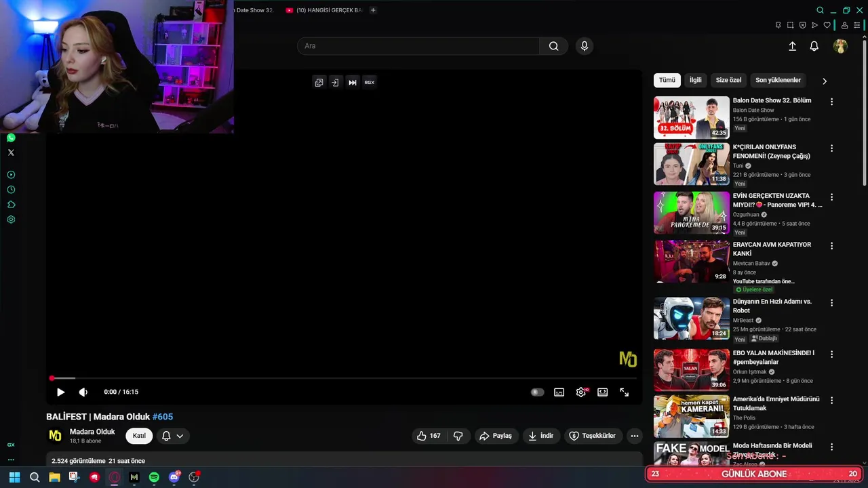Click the Paylaş share button
The height and width of the screenshot is (488, 868).
[x=496, y=436]
